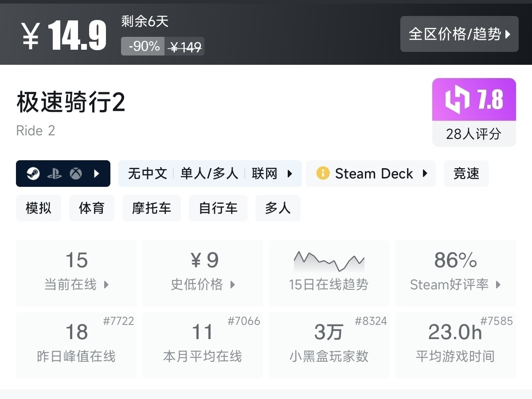This screenshot has height=399, width=532.
Task: Click the Xbox platform icon
Action: coord(76,174)
